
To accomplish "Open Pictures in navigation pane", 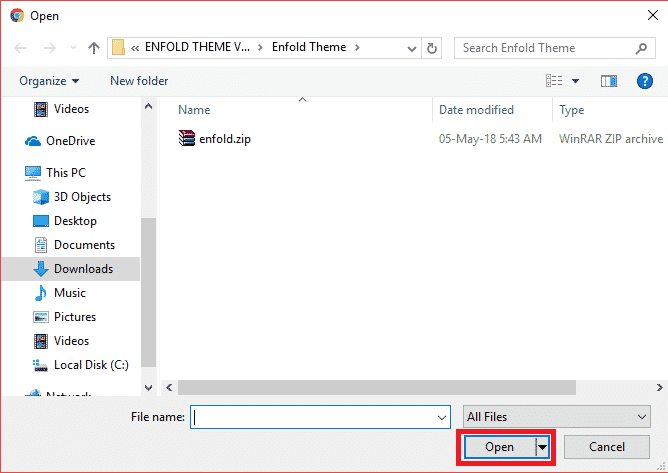I will [75, 317].
